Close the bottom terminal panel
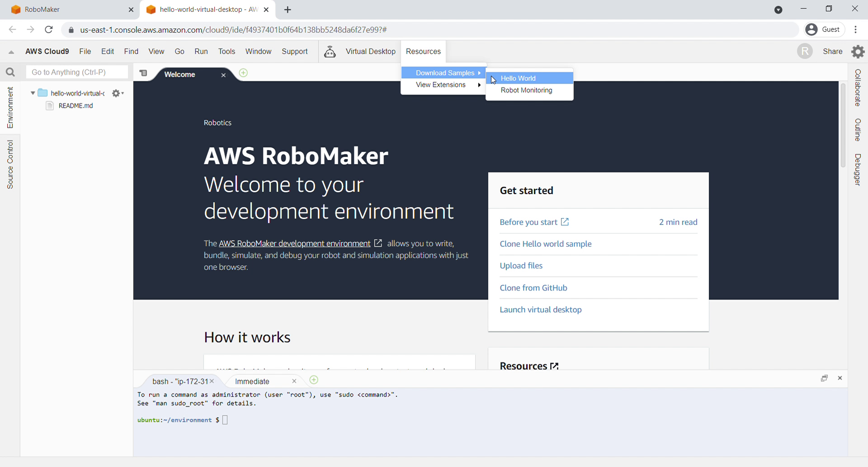The height and width of the screenshot is (467, 868). point(840,378)
